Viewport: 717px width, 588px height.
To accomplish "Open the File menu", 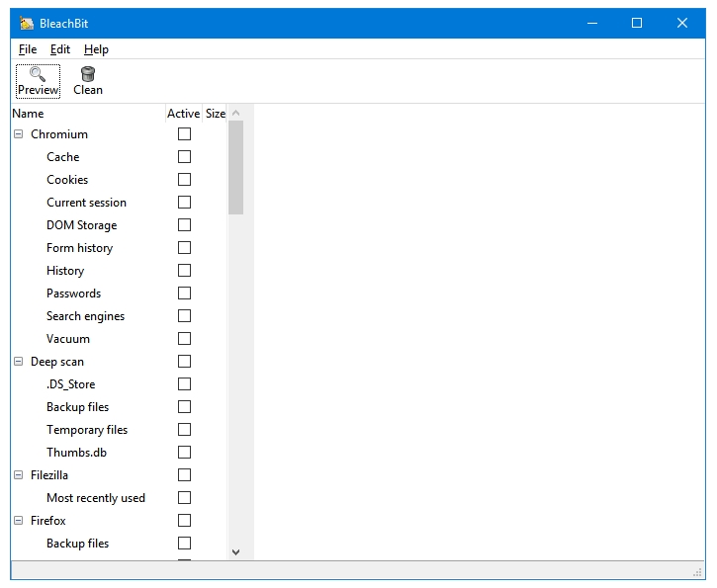I will point(28,49).
